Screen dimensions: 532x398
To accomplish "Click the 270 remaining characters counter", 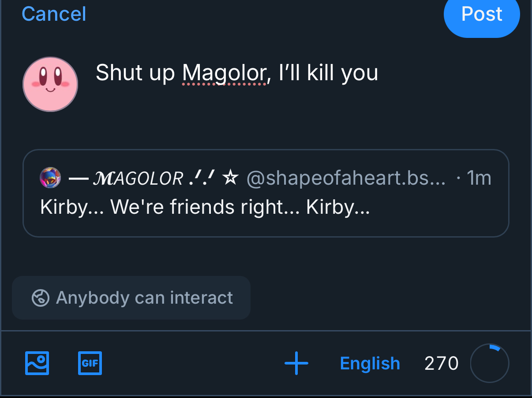I will (x=441, y=364).
